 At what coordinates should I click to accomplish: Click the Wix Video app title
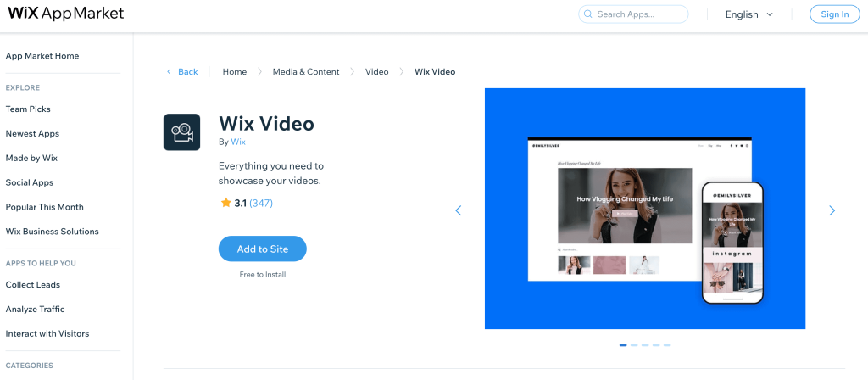pos(266,123)
